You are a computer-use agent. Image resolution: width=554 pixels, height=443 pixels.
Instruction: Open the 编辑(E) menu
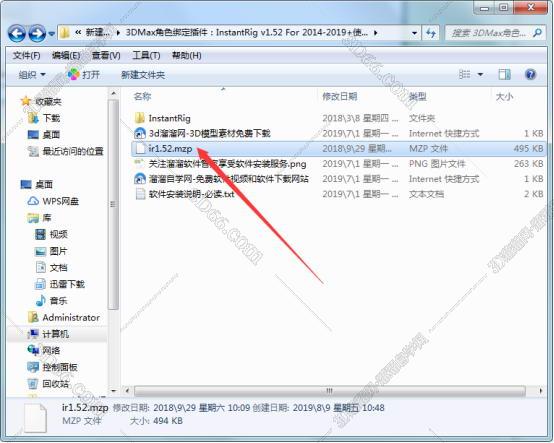pyautogui.click(x=66, y=55)
